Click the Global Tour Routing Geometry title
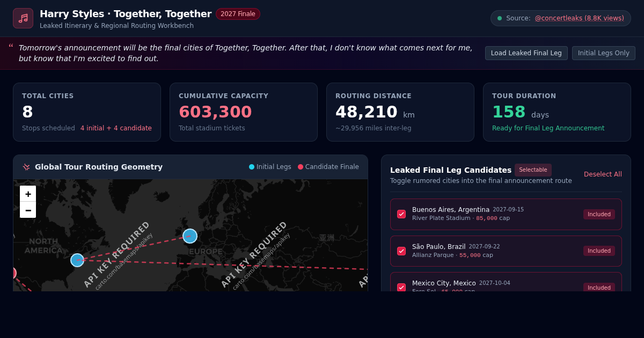644x338 pixels. point(99,167)
